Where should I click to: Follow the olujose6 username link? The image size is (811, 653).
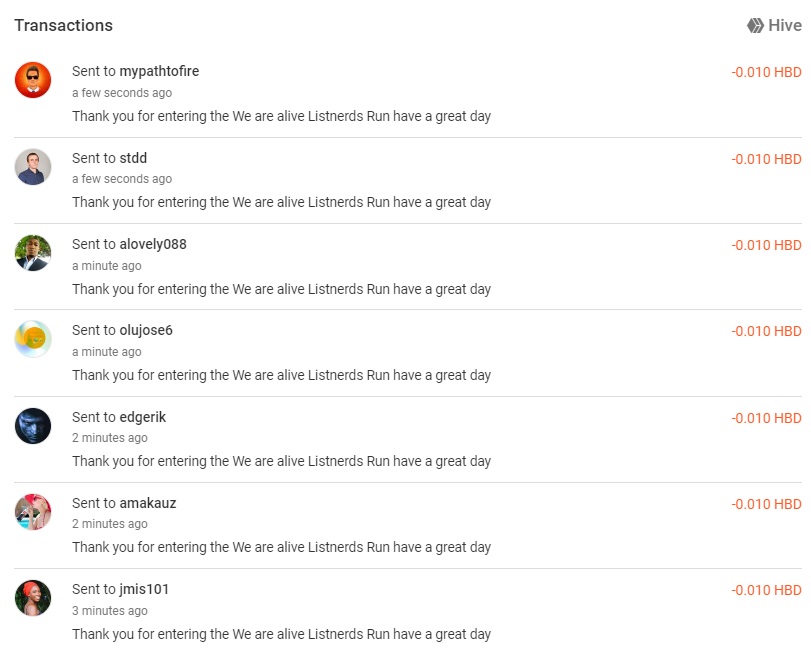coord(146,330)
